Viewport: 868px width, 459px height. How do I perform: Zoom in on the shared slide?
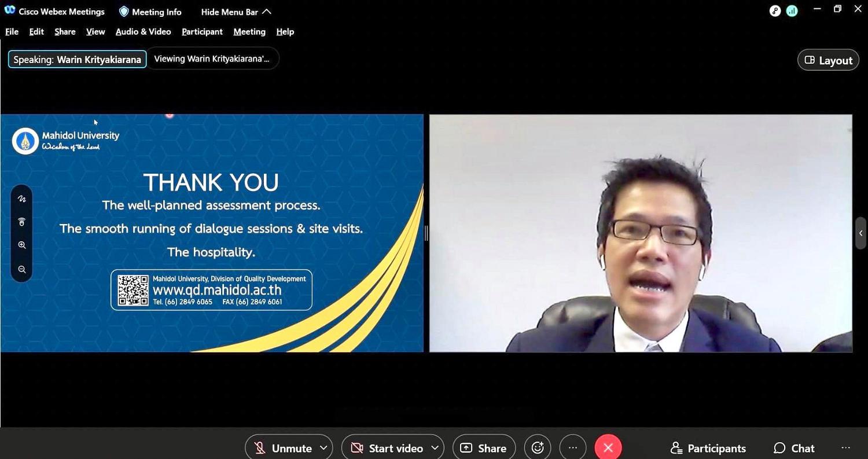22,245
